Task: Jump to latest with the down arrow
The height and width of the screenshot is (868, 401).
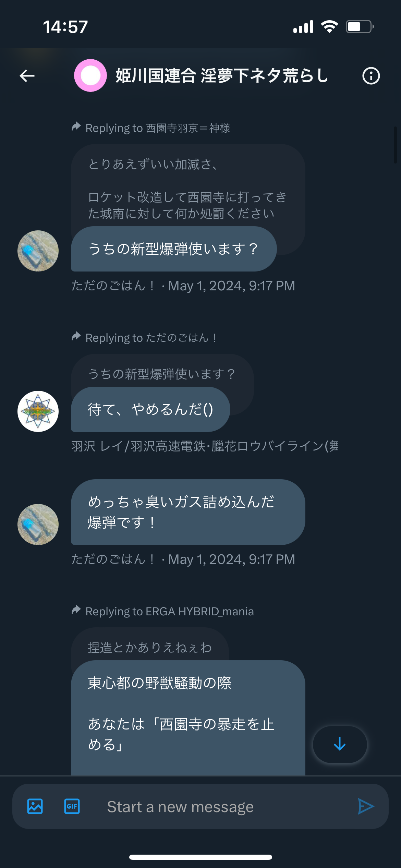Action: pyautogui.click(x=340, y=744)
